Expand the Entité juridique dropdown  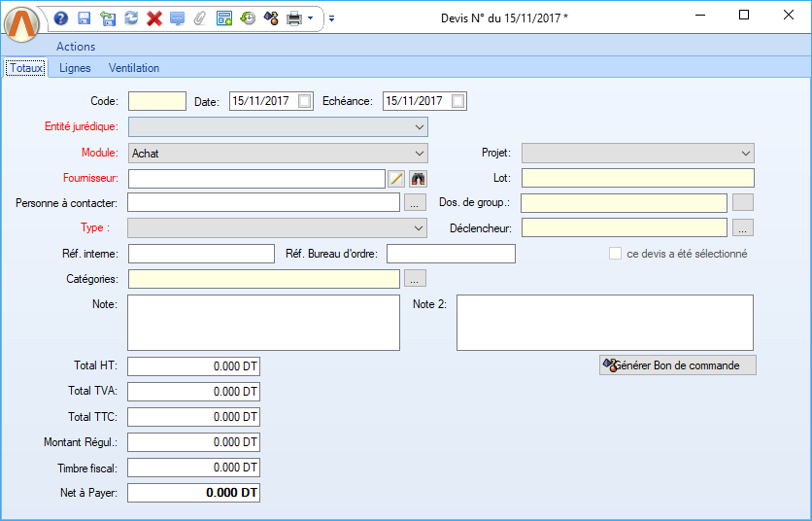pos(419,126)
